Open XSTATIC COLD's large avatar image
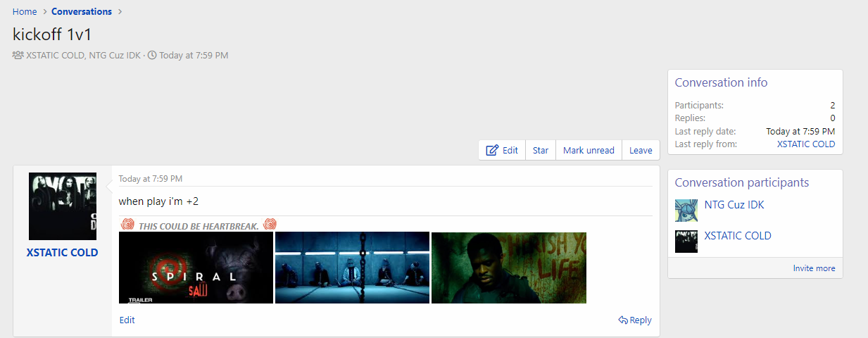Viewport: 868px width, 338px height. coord(63,206)
